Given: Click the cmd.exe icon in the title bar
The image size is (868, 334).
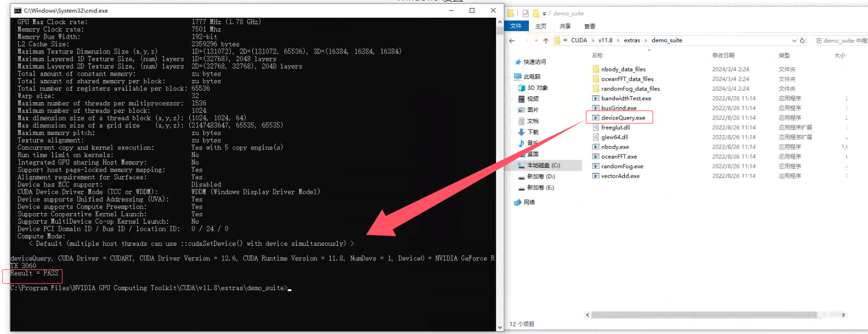Looking at the screenshot, I should 18,10.
